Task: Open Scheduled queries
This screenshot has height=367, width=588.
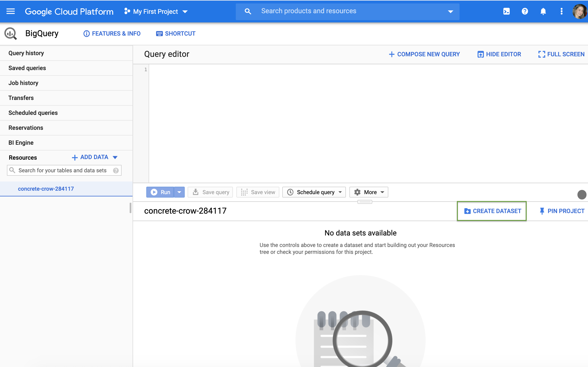Action: pos(66,113)
